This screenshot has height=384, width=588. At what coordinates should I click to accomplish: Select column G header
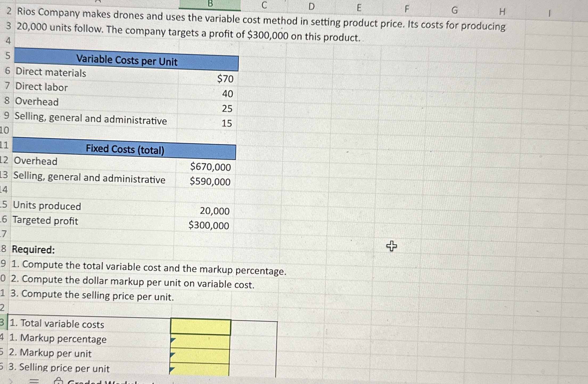pos(454,10)
